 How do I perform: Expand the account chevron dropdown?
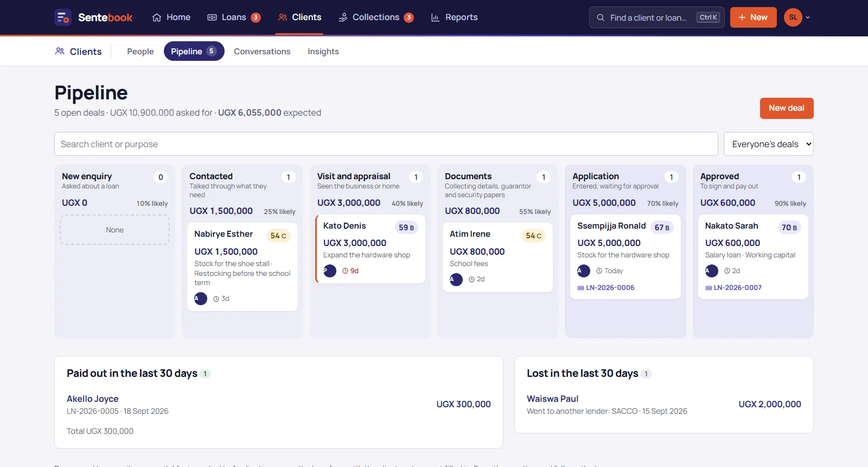808,17
